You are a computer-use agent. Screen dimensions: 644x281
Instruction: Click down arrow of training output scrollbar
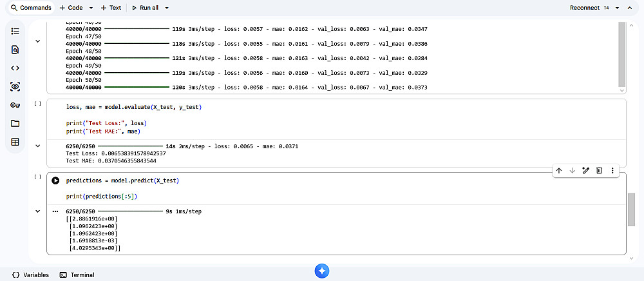tap(622, 90)
